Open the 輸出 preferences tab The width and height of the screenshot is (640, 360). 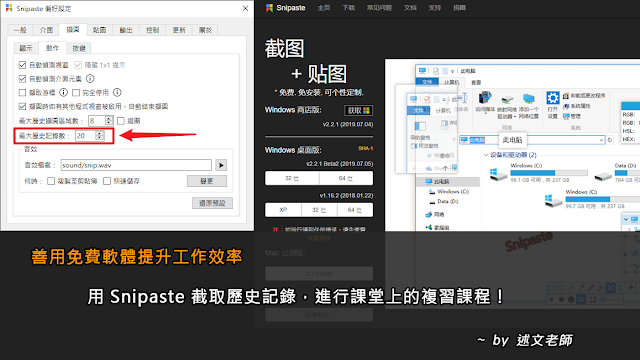point(126,30)
